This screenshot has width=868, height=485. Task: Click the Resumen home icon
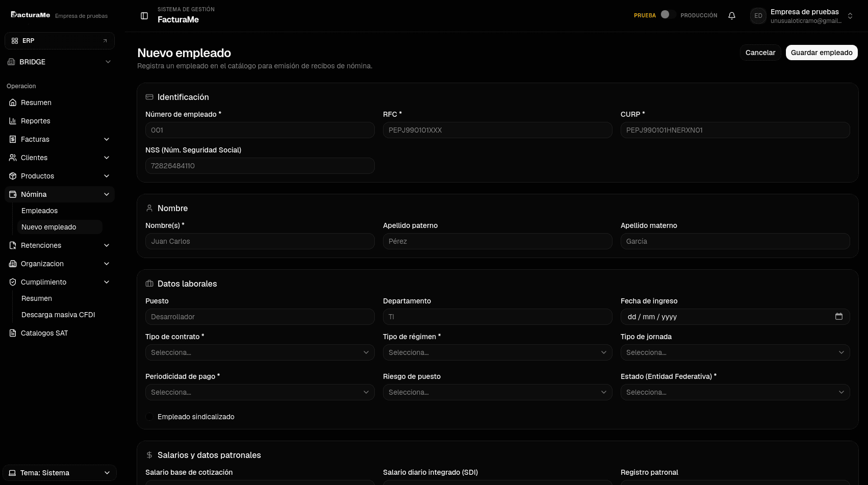tap(13, 103)
